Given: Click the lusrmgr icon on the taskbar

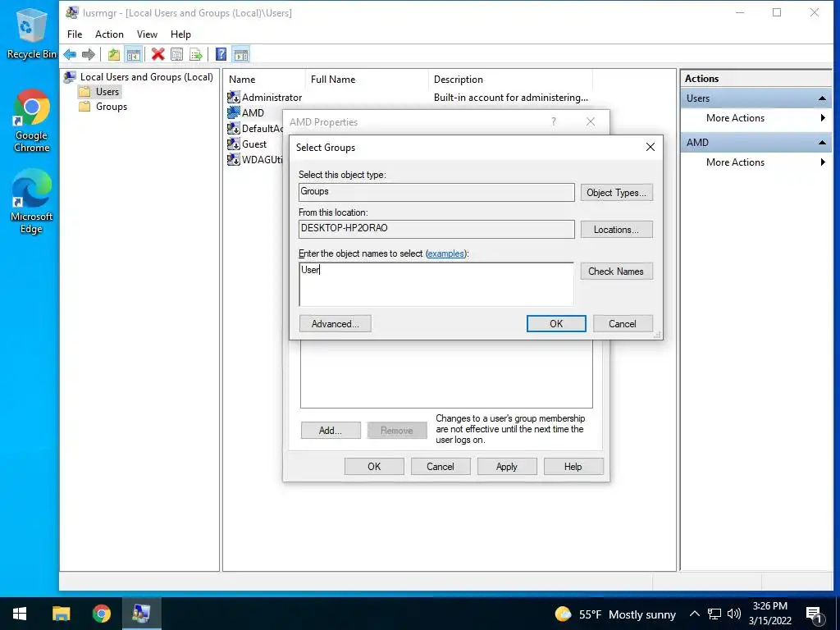Looking at the screenshot, I should [141, 614].
